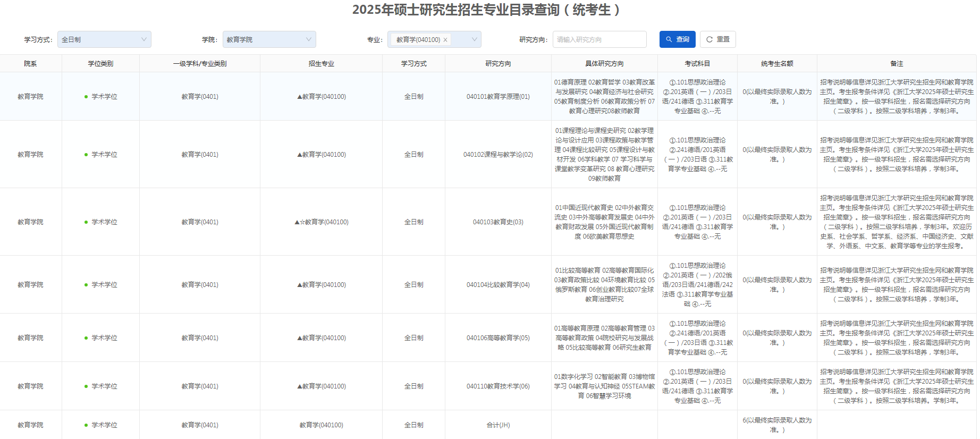The image size is (980, 439).
Task: Click the 统考生名额 column header
Action: pos(776,64)
